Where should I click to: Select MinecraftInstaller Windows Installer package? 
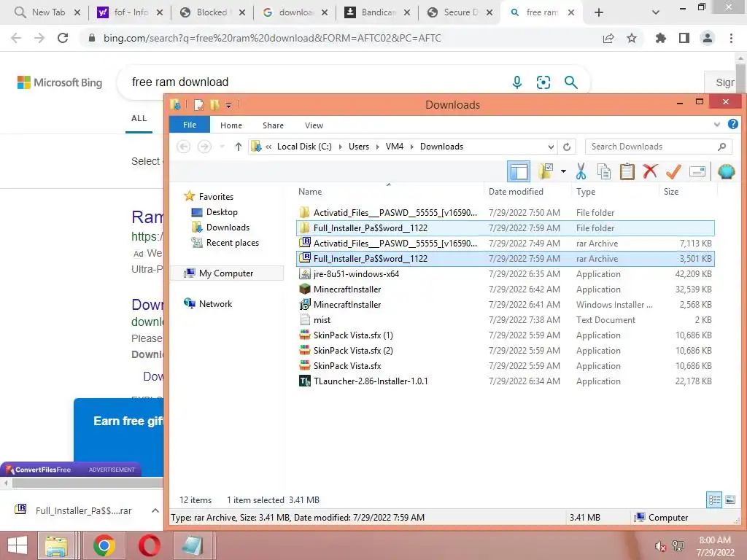[505, 304]
